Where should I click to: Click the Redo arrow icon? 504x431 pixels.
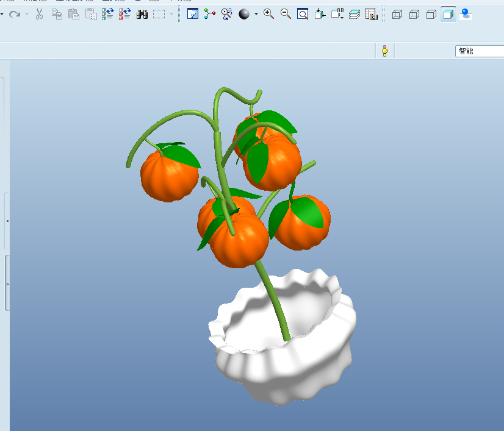tap(15, 14)
